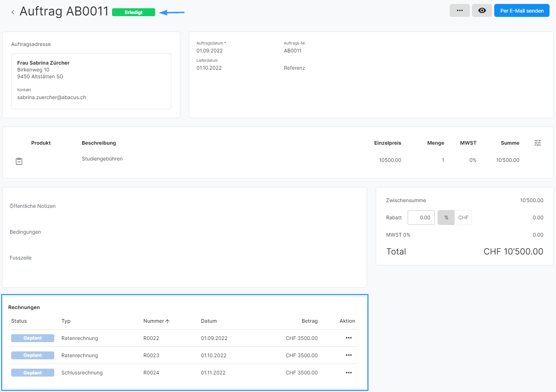Screen dimensions: 556x392
Task: Click the back arrow beside Auftrag AB0011
Action: [x=13, y=12]
